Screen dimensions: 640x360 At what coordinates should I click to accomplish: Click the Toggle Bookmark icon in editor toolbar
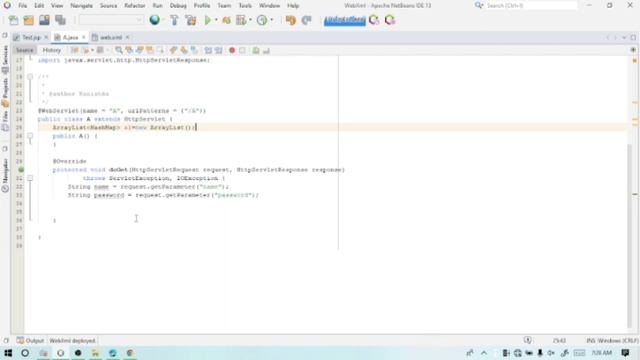pos(194,50)
